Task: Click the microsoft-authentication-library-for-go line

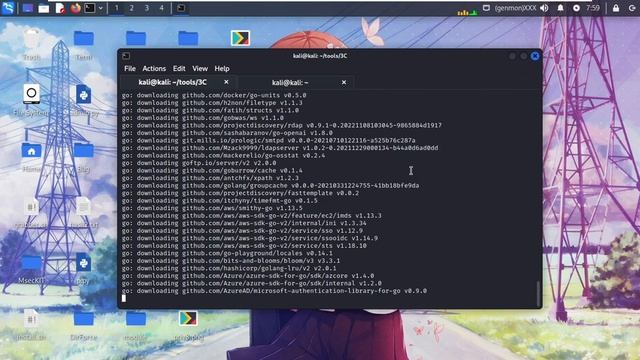Action: click(x=274, y=291)
